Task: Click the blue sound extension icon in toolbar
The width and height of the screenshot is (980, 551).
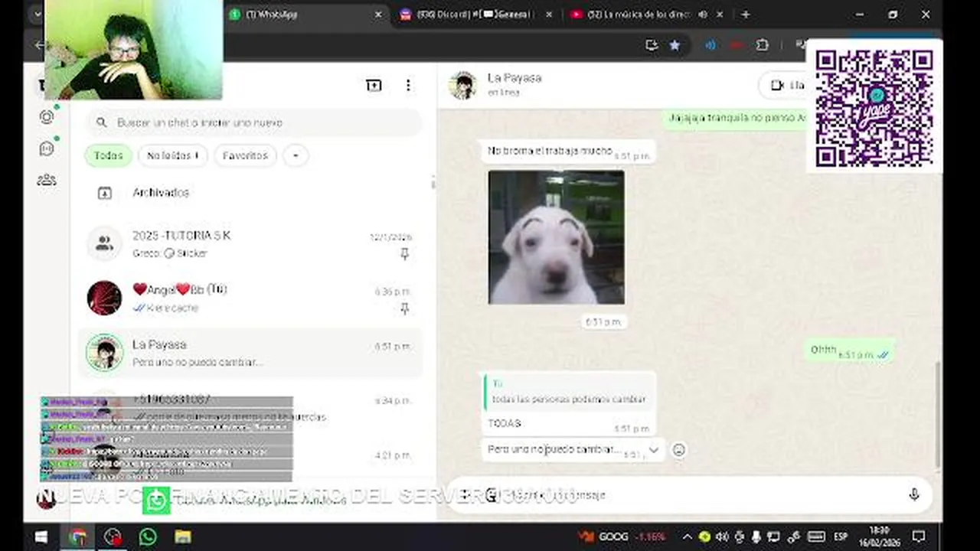Action: pos(710,45)
